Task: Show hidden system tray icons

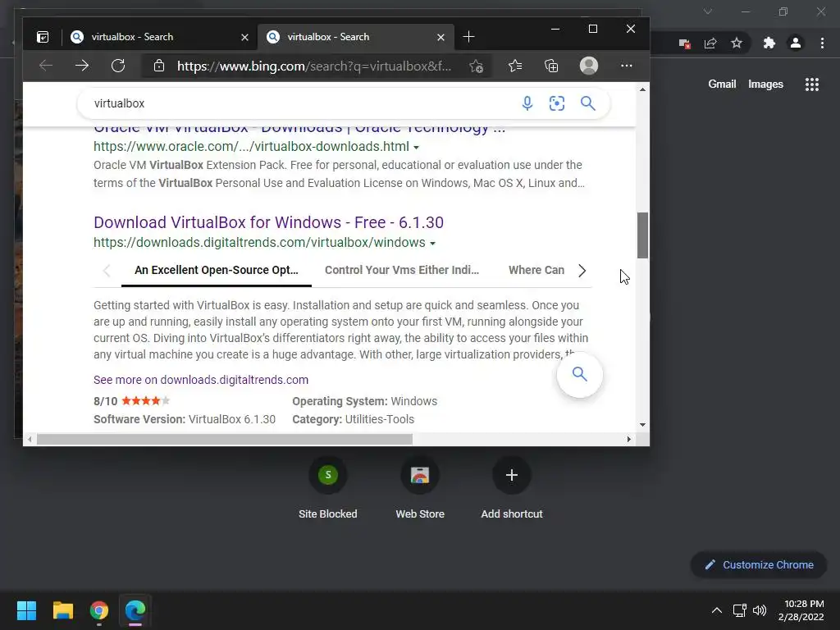Action: pyautogui.click(x=716, y=610)
